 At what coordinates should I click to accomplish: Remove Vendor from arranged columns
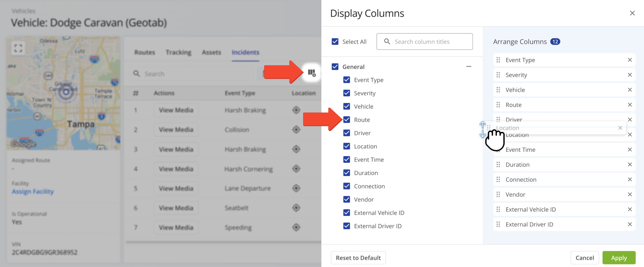[x=630, y=195]
